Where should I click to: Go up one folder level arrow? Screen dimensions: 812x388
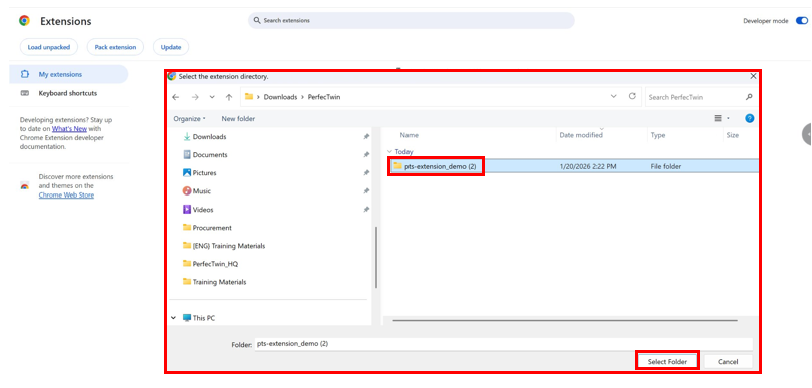coord(229,97)
